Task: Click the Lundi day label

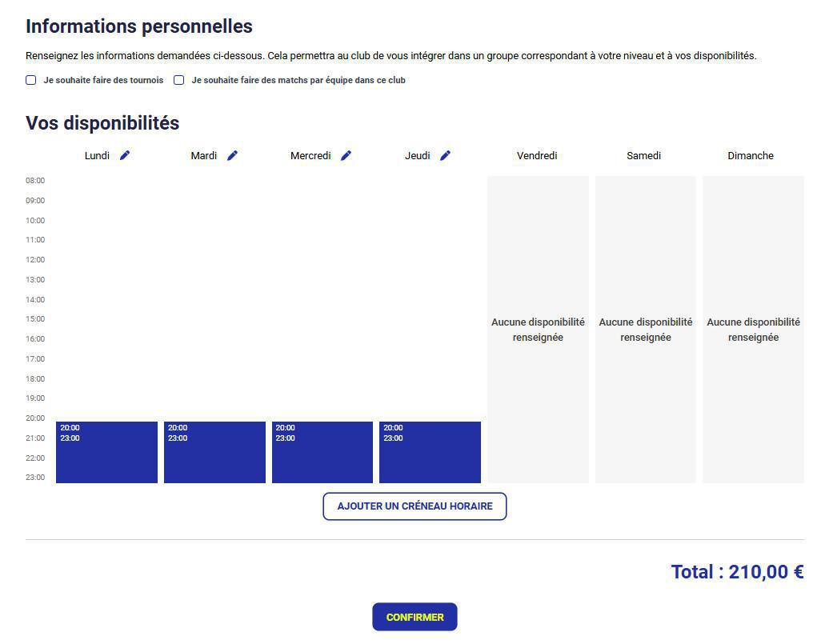Action: [x=97, y=155]
